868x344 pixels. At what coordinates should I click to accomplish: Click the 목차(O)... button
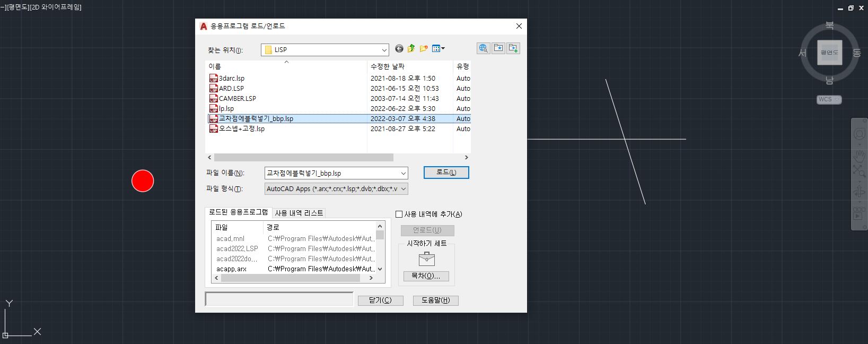tap(426, 276)
